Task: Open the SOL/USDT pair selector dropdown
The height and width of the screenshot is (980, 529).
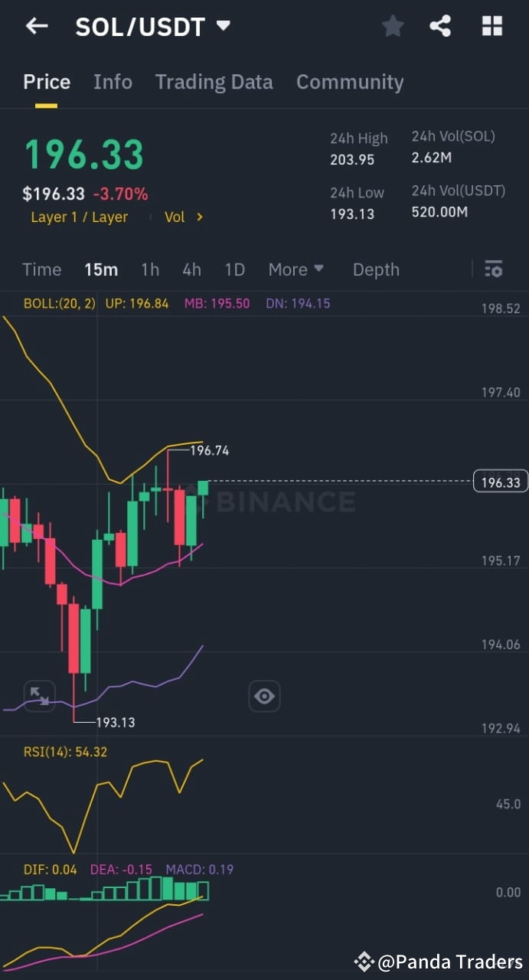Action: (222, 25)
